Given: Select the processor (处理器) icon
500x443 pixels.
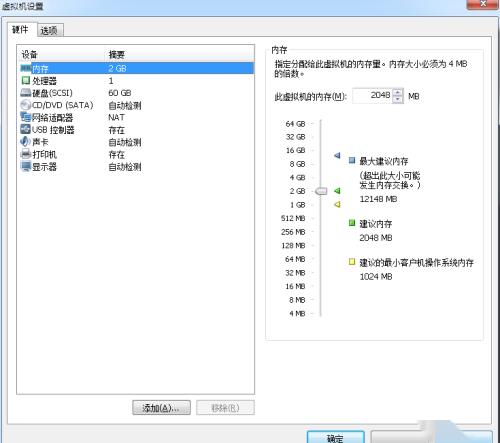Looking at the screenshot, I should pyautogui.click(x=26, y=80).
